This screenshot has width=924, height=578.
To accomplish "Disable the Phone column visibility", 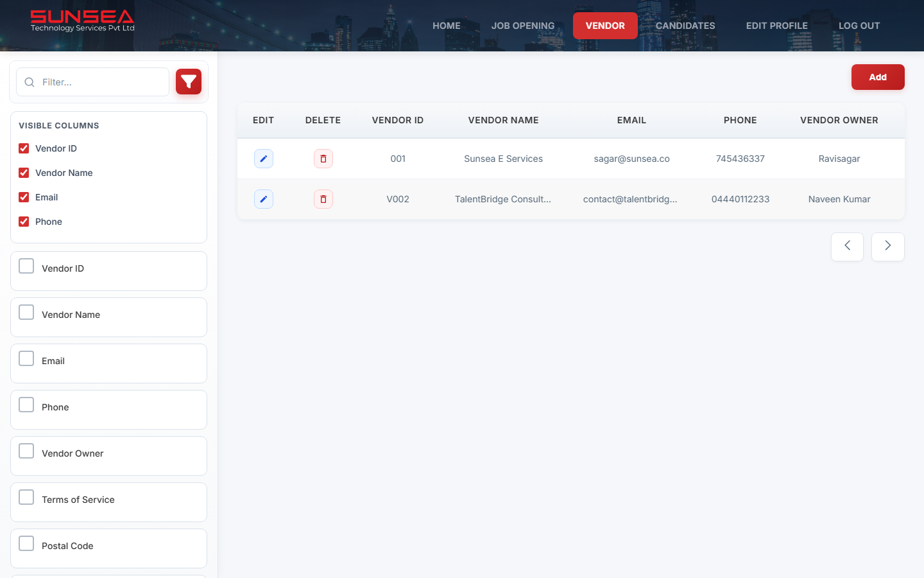I will (23, 222).
